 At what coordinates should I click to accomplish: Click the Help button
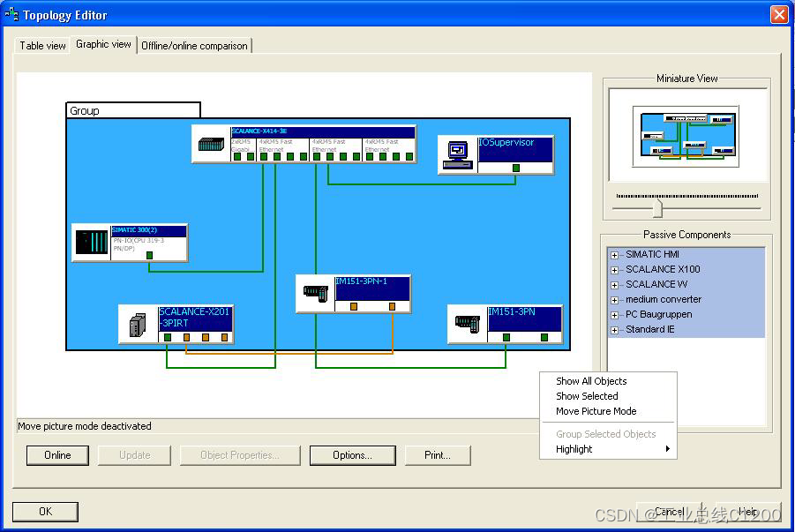(748, 511)
